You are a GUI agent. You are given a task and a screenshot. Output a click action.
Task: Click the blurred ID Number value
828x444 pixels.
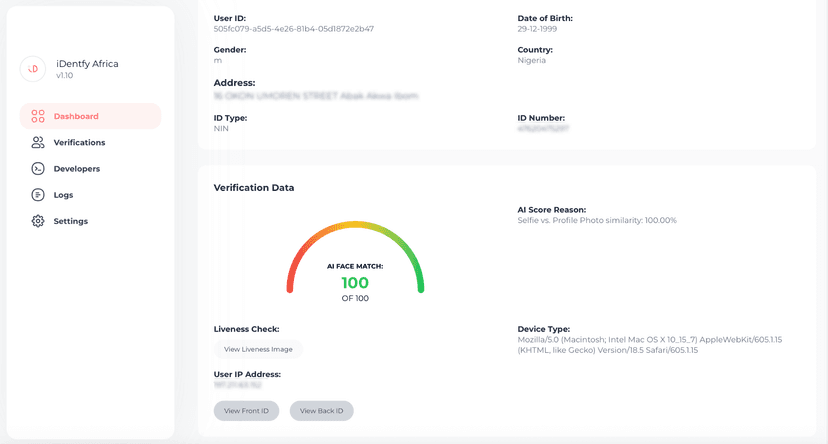point(543,129)
